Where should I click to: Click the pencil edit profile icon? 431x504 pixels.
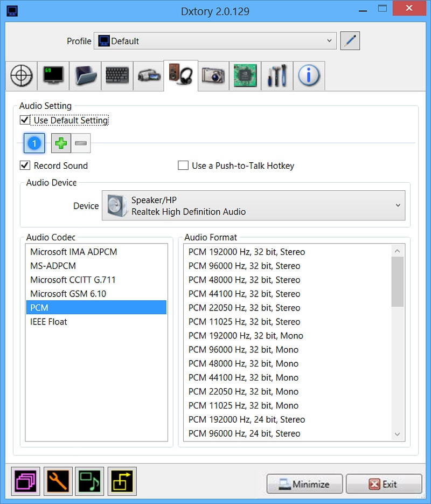350,41
